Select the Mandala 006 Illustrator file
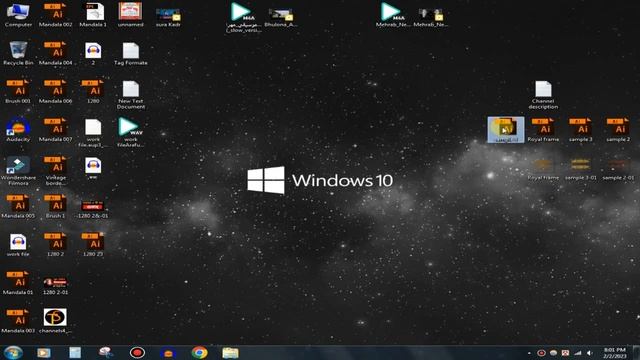The width and height of the screenshot is (640, 360). point(56,91)
